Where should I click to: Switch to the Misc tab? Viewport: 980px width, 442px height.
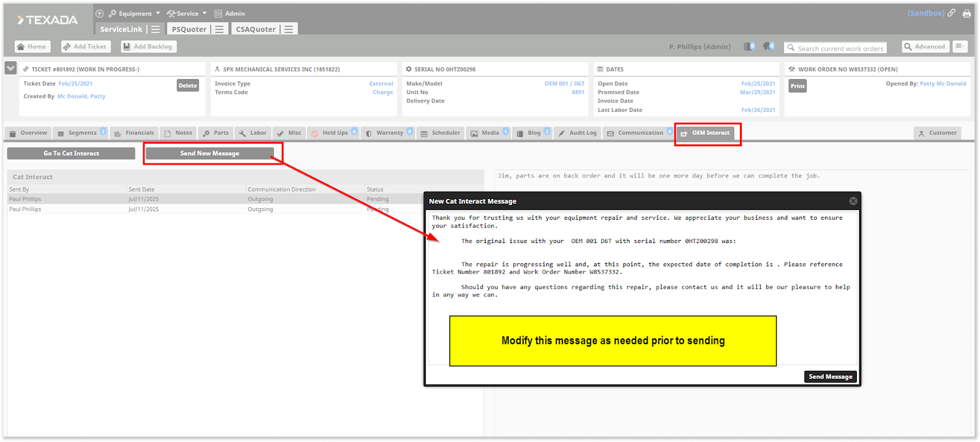[x=289, y=133]
